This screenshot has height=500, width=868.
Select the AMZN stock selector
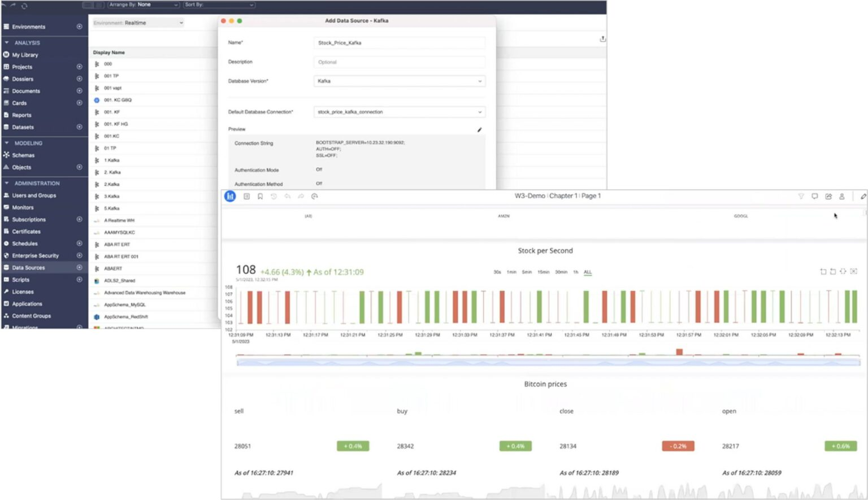coord(504,216)
